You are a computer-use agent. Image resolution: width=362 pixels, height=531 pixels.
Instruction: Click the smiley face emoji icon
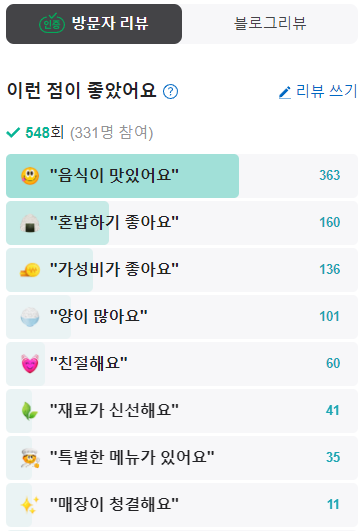tap(30, 176)
